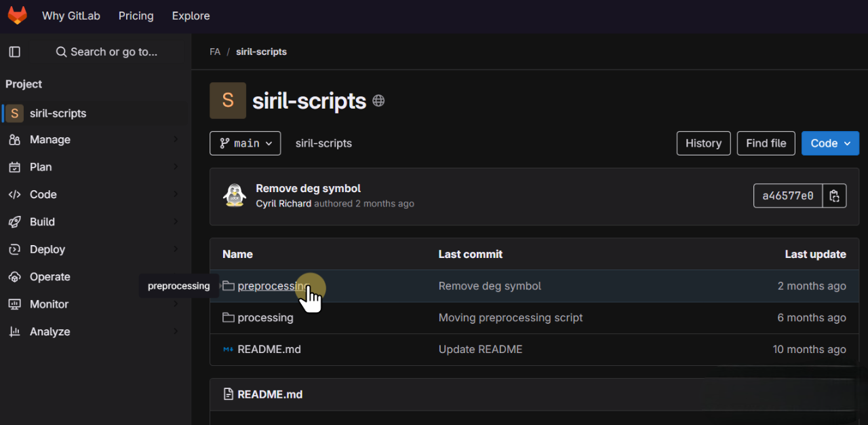Click Cyril Richard's penguin avatar

(x=235, y=196)
